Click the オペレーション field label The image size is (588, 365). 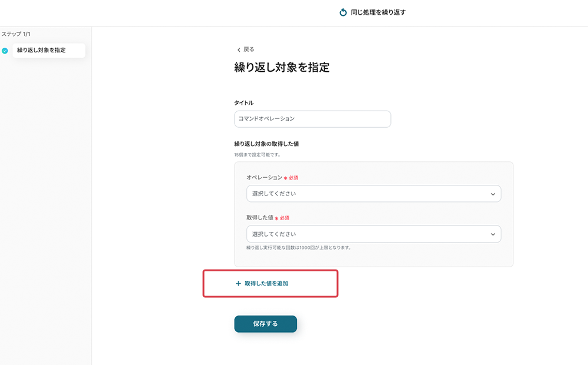[264, 177]
